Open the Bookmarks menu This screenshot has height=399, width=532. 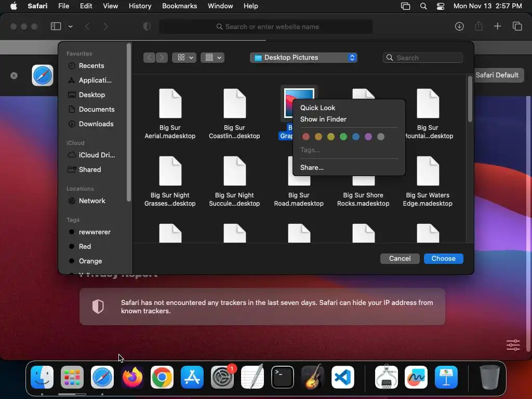[179, 6]
